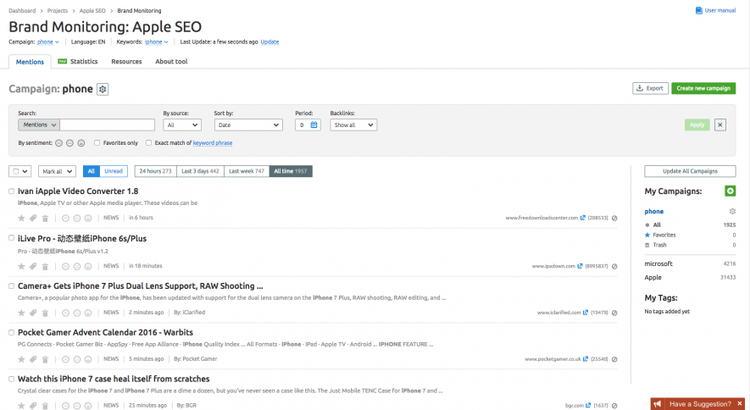The height and width of the screenshot is (410, 750).
Task: Click the megaphone icon in 'Have a Suggestion?' bar
Action: tap(658, 404)
